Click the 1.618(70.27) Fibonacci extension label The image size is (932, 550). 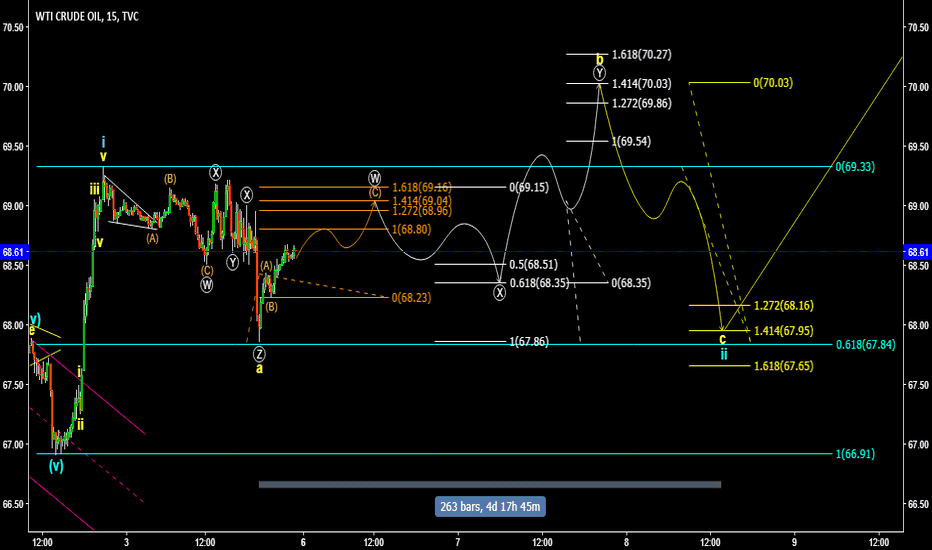641,55
